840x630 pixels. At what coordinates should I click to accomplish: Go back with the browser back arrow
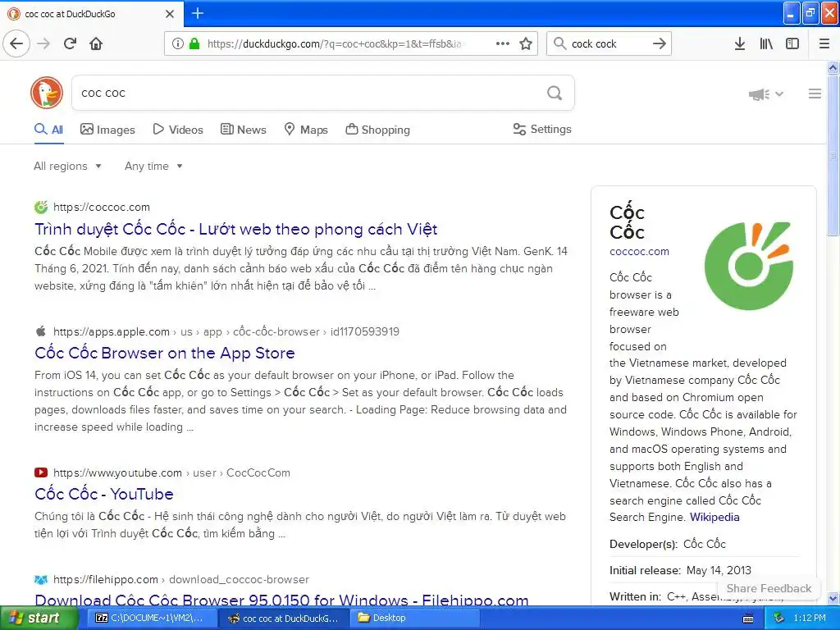[16, 43]
